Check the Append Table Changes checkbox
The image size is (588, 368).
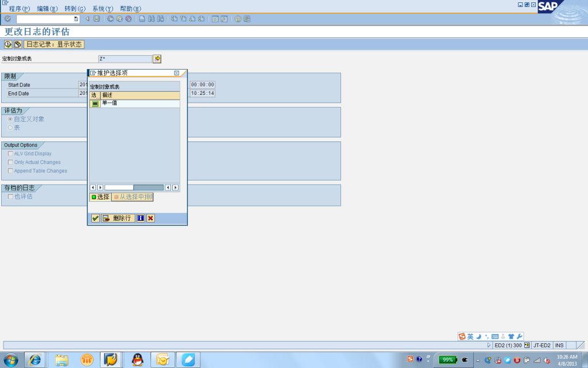pyautogui.click(x=10, y=171)
